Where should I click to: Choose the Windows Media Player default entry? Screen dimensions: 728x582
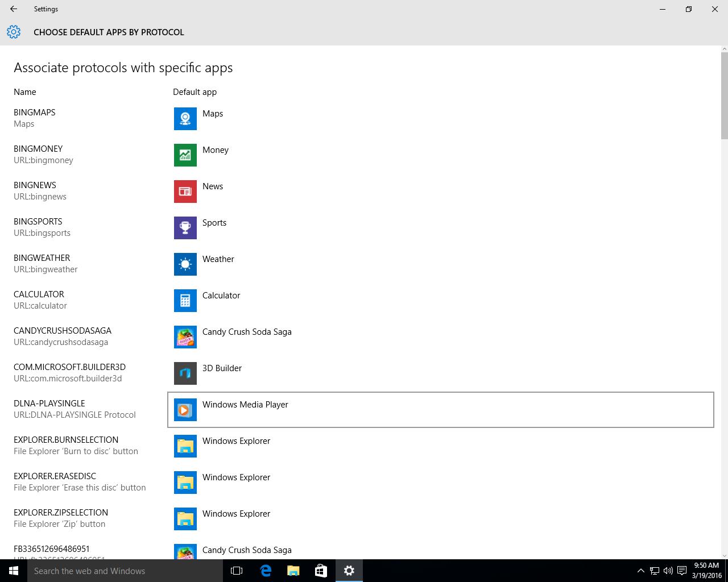[x=440, y=409]
